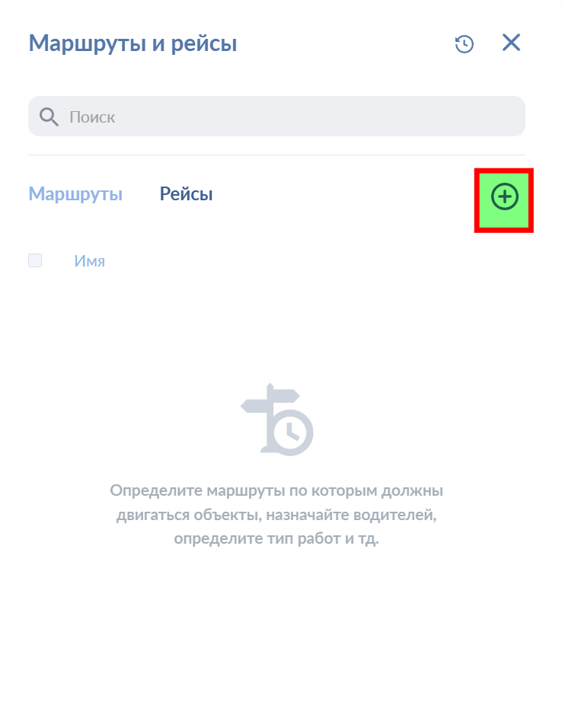Image resolution: width=562 pixels, height=728 pixels.
Task: Return to the Маршруты routes list
Action: (75, 194)
